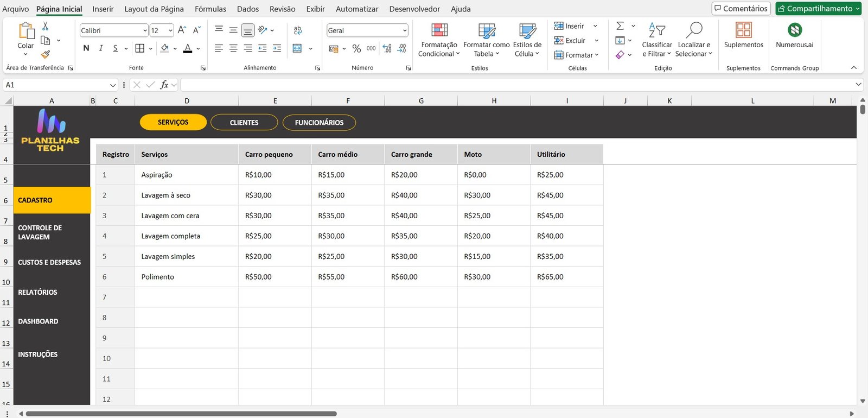Image resolution: width=868 pixels, height=418 pixels.
Task: Toggle Bold (N) formatting
Action: tap(86, 48)
